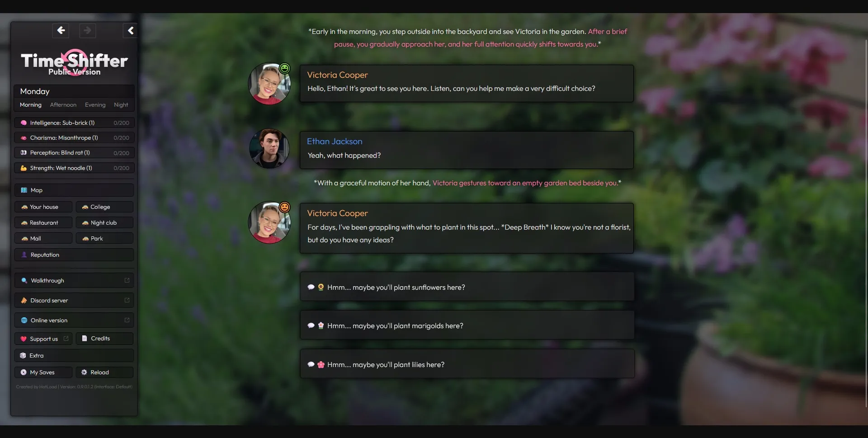868x438 pixels.
Task: Click Victoria Cooper's avatar in first message
Action: pos(269,84)
